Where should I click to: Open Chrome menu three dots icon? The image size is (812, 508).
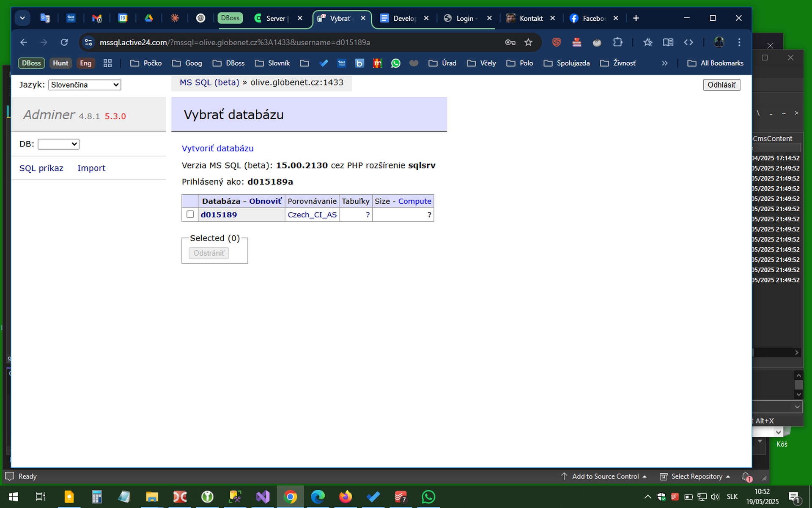pyautogui.click(x=739, y=42)
